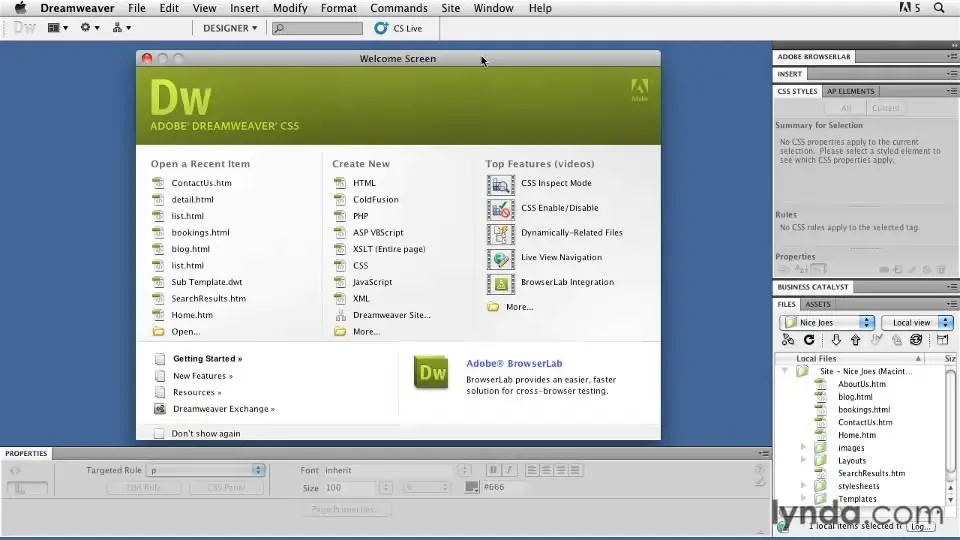960x540 pixels.
Task: Toggle the Current button in CSS Styles
Action: click(x=885, y=108)
